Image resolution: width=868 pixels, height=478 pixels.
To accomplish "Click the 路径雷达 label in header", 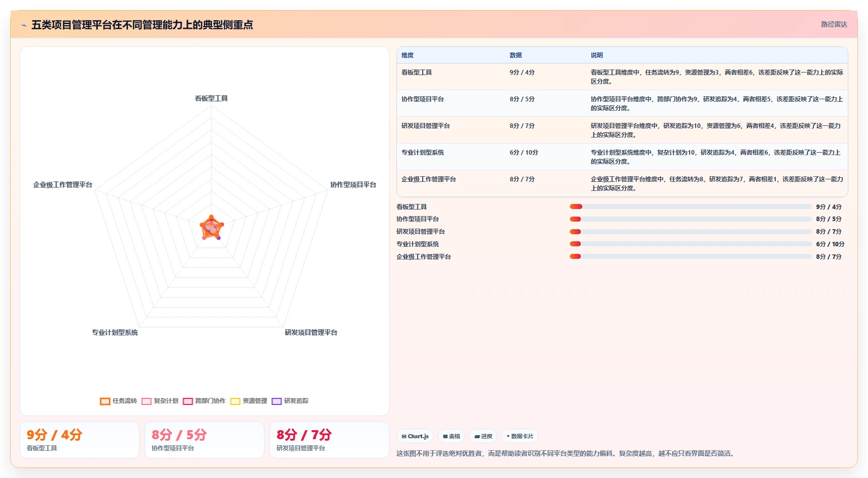I will click(x=834, y=24).
